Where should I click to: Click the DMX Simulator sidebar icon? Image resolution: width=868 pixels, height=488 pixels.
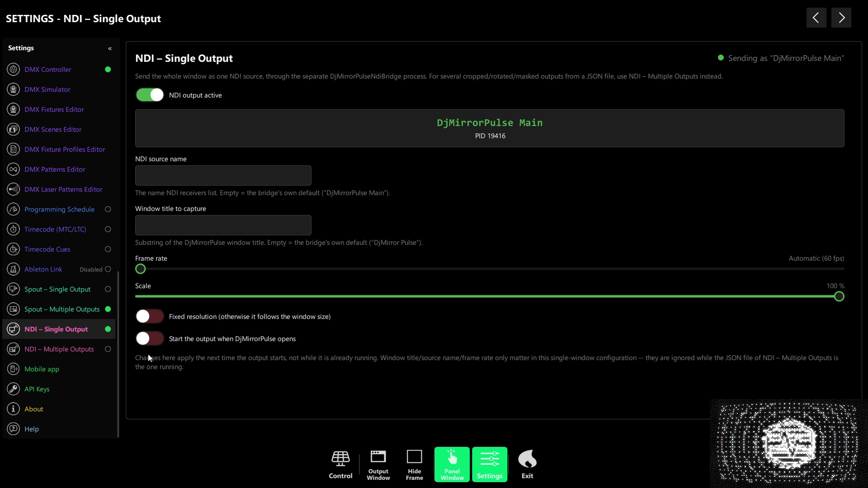tap(14, 89)
